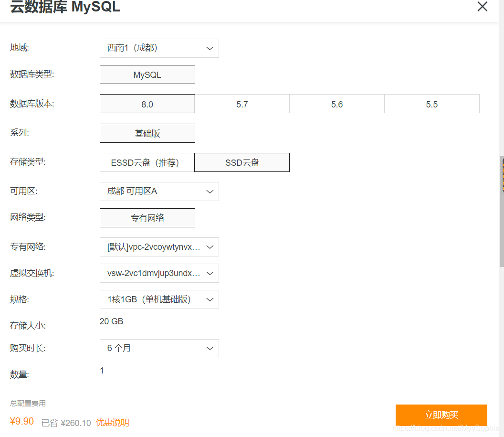
Task: Click the 存储类型 label
Action: (x=28, y=162)
